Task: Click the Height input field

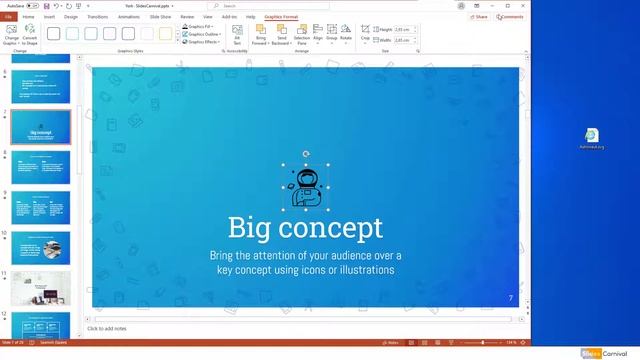Action: [405, 29]
